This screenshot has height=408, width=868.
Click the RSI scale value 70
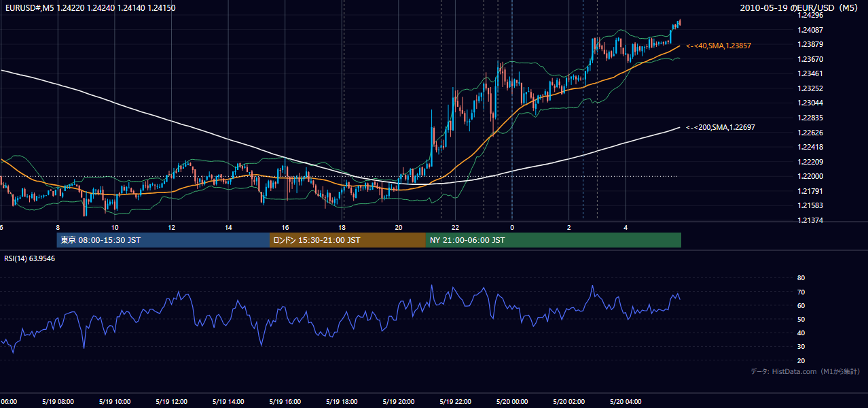801,292
